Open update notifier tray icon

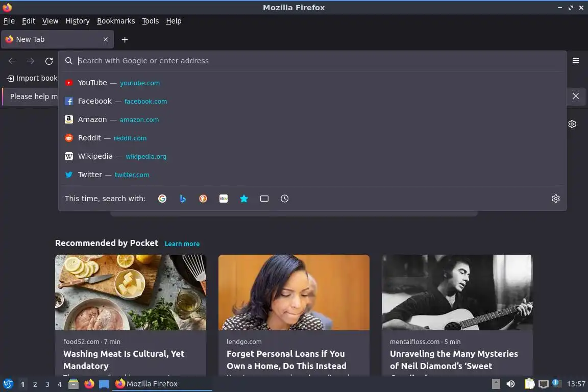[x=556, y=383]
